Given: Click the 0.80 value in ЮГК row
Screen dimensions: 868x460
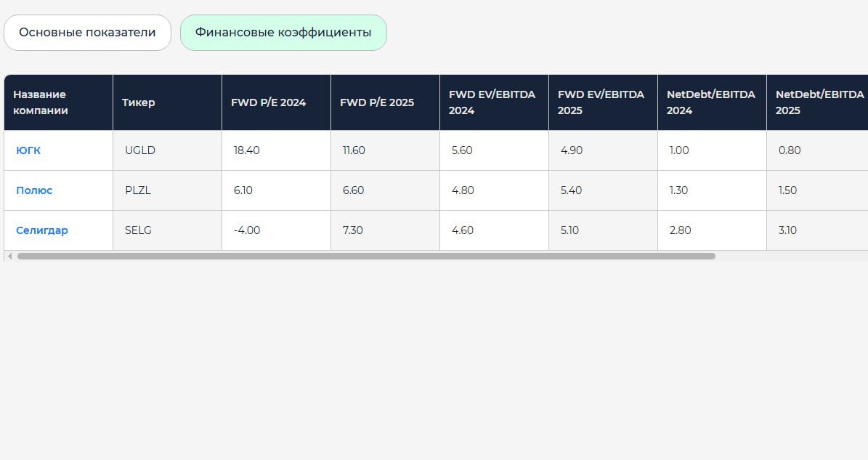Looking at the screenshot, I should [x=790, y=150].
